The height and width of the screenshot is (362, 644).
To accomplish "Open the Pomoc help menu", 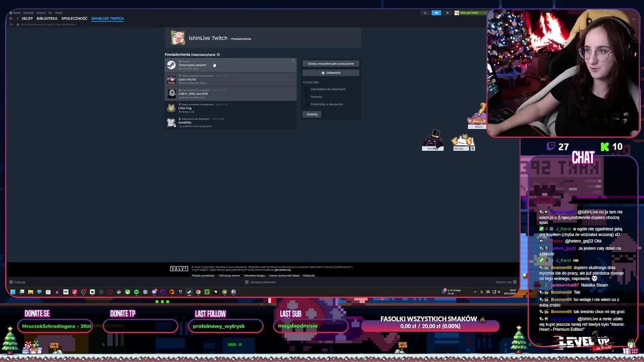I will 59,13.
